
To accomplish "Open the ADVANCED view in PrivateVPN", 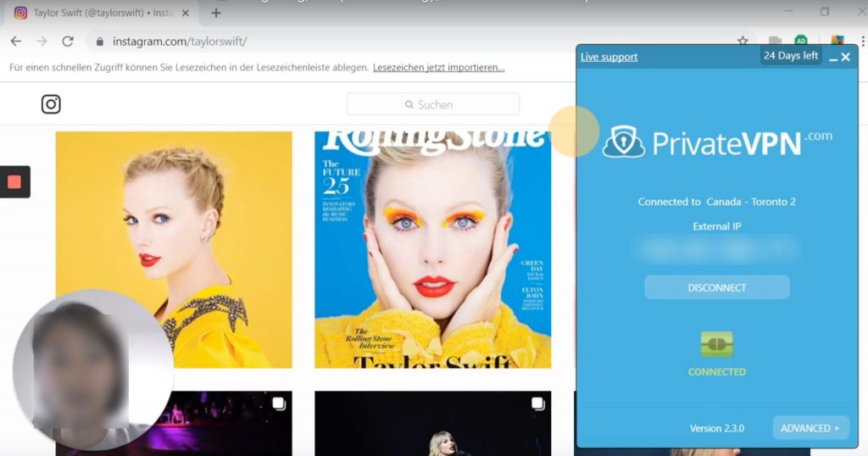I will [810, 428].
